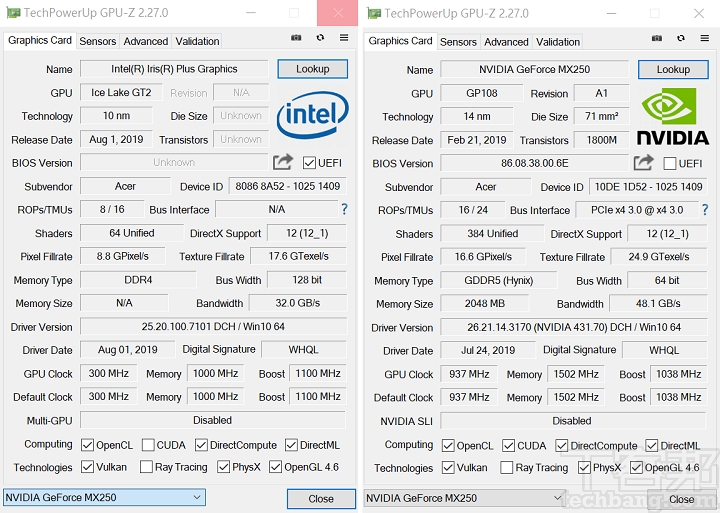The image size is (720, 513).
Task: Click the Intel logo
Action: (312, 115)
